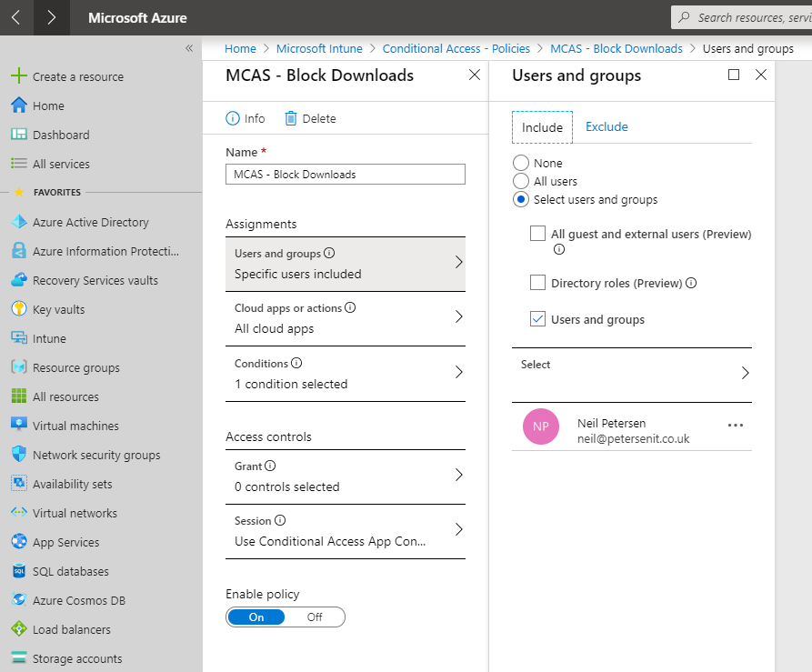Viewport: 812px width, 672px height.
Task: Expand the Conditions row chevron
Action: pyautogui.click(x=459, y=372)
